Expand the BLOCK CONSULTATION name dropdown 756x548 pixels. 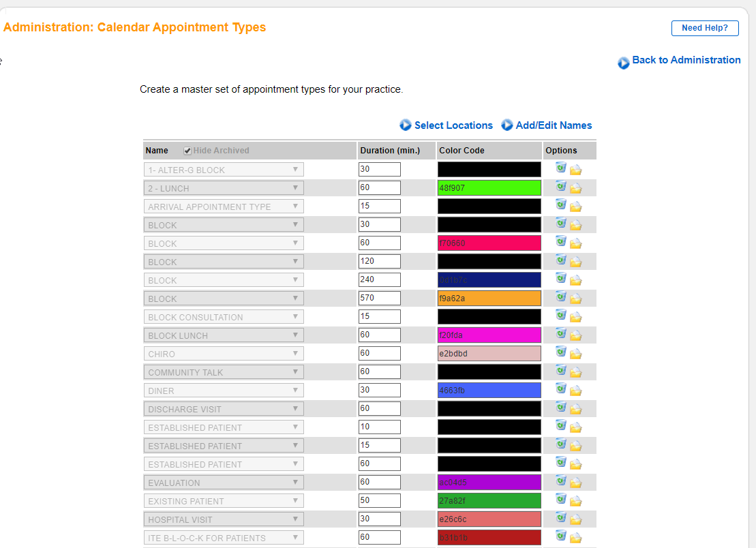tap(224, 317)
